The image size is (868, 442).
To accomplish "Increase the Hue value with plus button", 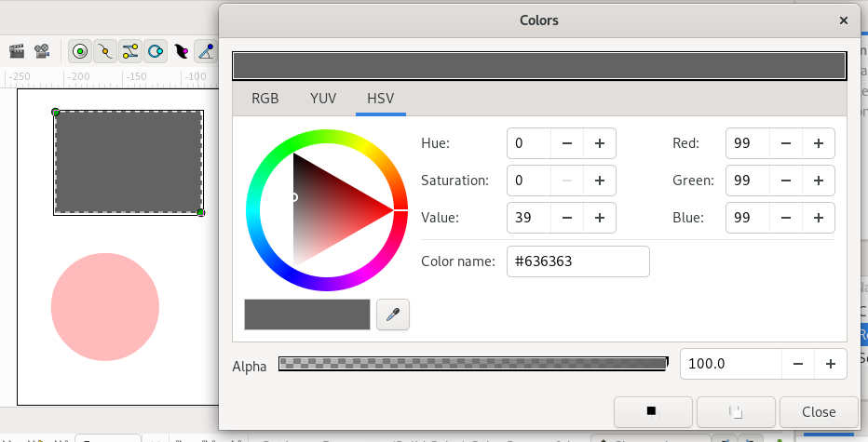I will click(600, 143).
